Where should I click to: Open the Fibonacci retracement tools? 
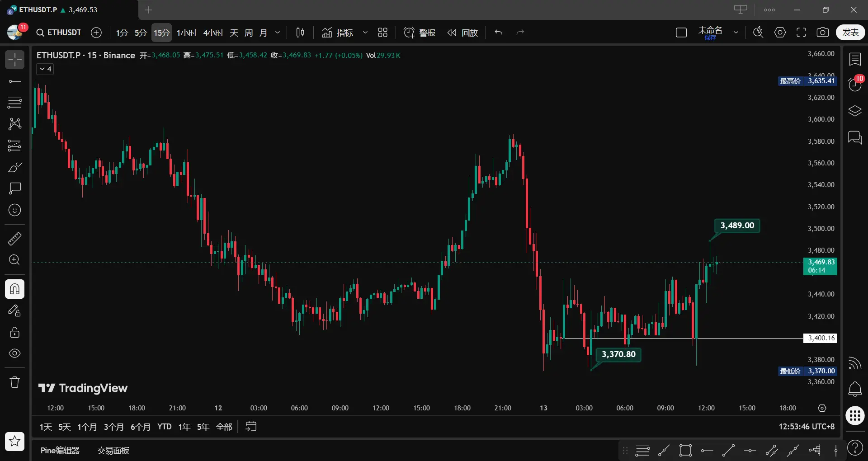coord(14,102)
